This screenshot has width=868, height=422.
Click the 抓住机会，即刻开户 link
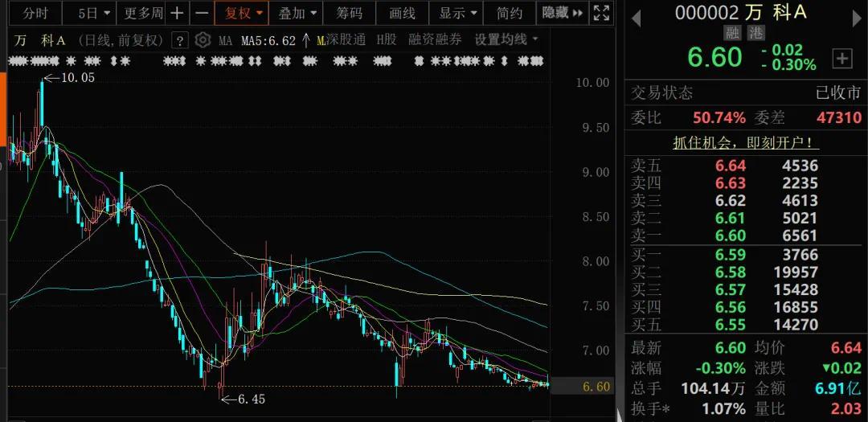(746, 143)
